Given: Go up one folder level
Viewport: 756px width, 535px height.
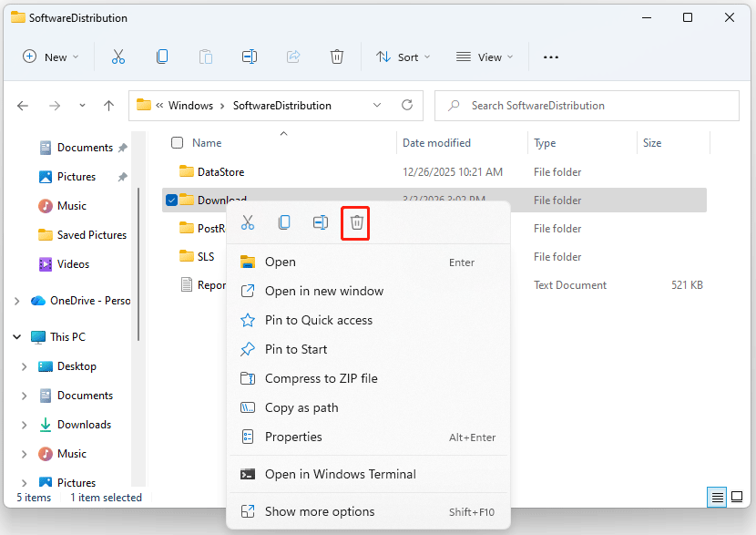Looking at the screenshot, I should point(108,106).
